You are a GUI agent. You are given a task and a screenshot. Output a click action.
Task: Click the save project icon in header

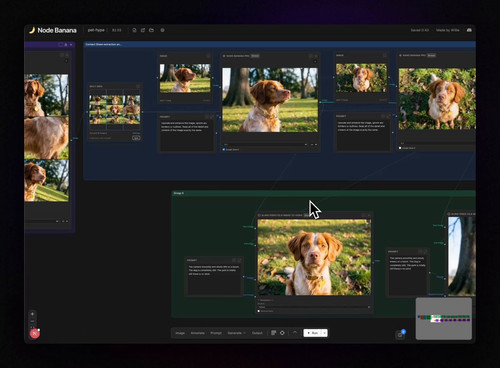[x=134, y=30]
